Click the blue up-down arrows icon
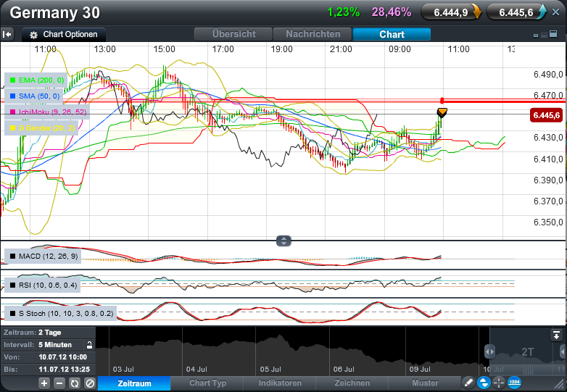This screenshot has height=392, width=567. tap(484, 383)
